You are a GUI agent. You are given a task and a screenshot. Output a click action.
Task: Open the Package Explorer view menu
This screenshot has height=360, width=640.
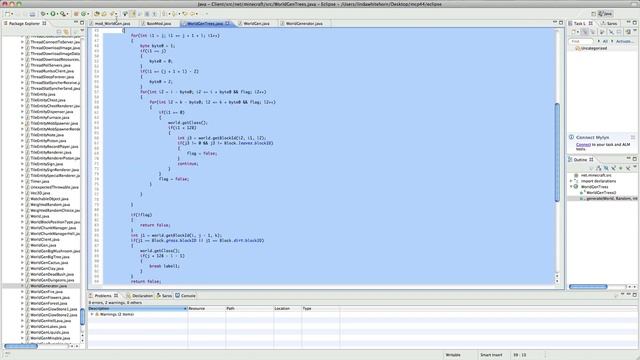point(82,31)
